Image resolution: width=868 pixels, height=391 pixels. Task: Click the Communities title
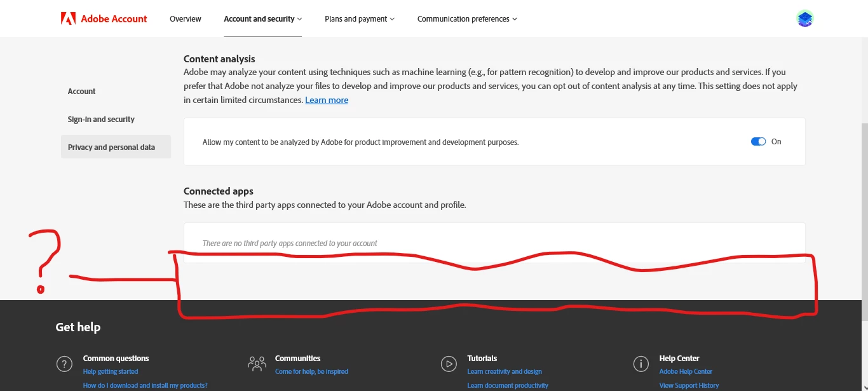tap(298, 359)
